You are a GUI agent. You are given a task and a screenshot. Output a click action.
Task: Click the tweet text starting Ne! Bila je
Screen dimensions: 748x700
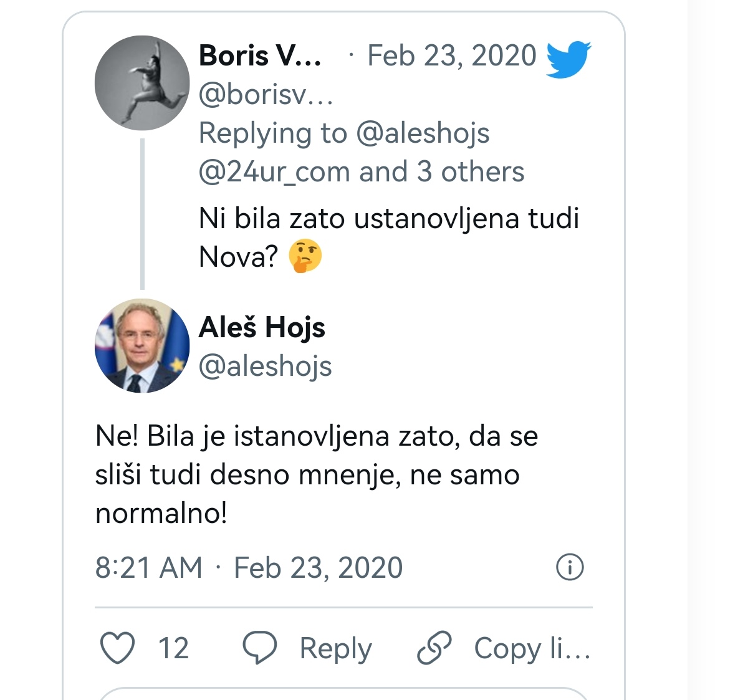(317, 474)
